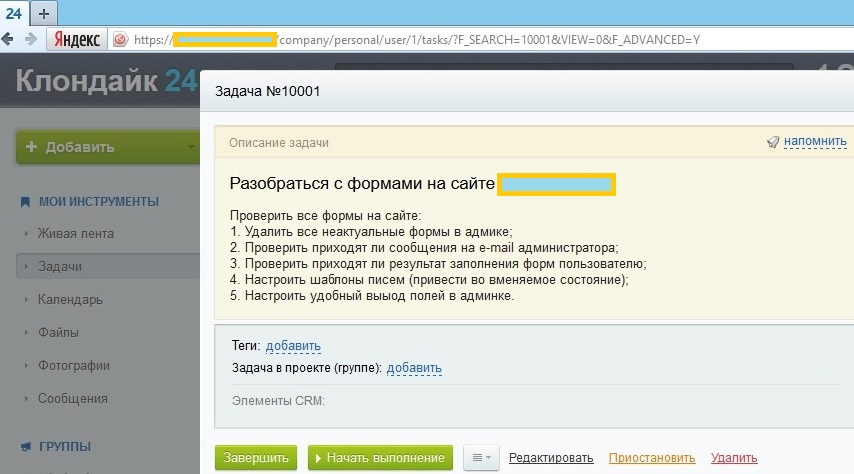
Task: Open the more-actions list menu dropdown
Action: point(481,458)
